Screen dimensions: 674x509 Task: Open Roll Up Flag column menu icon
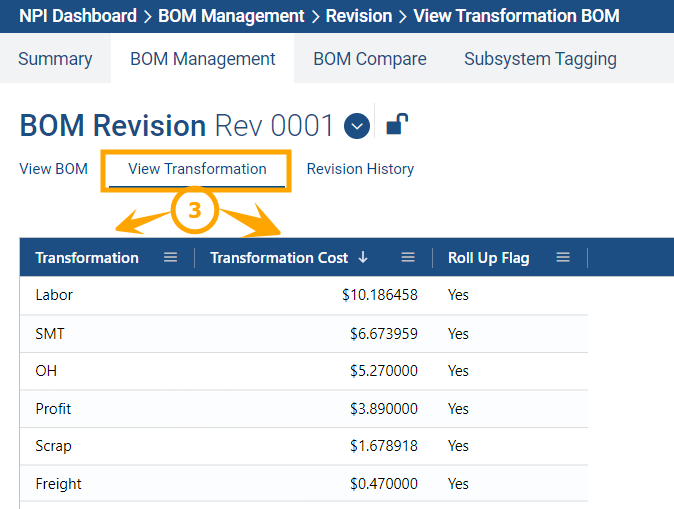[x=563, y=258]
